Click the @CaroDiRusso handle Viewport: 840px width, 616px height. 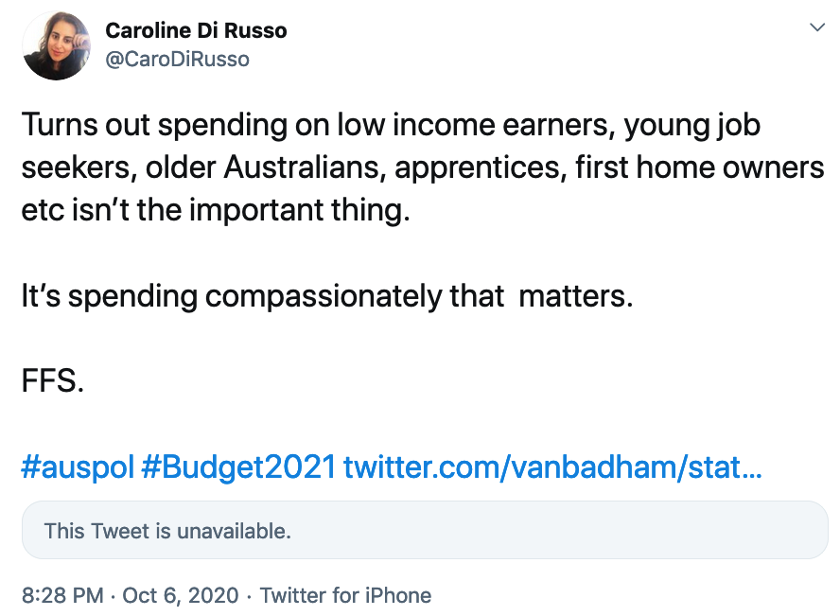(177, 59)
